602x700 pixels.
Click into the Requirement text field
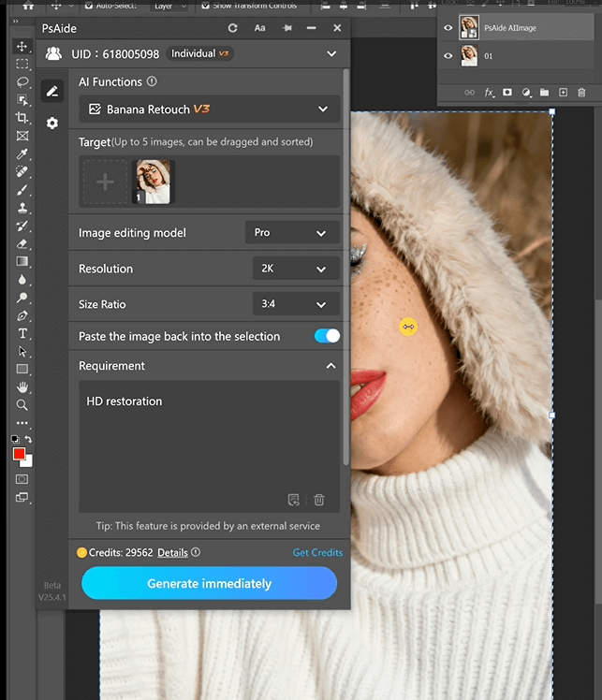pos(209,446)
